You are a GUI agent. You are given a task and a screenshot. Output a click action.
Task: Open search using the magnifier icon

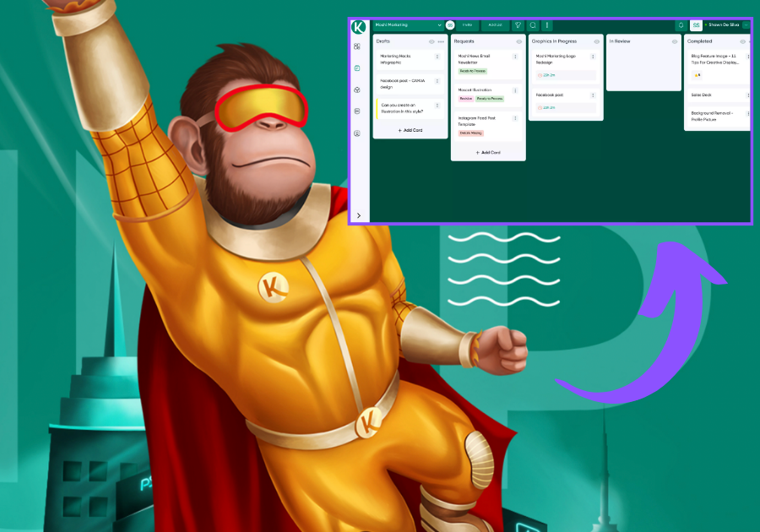tap(533, 25)
